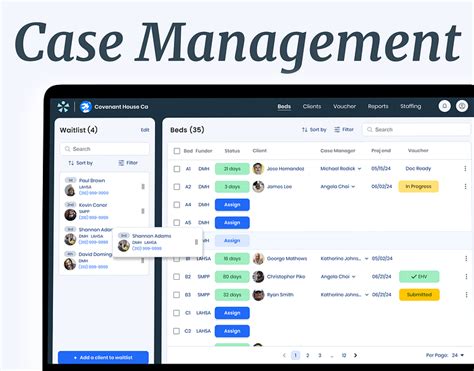Check the box for bed B2
This screenshot has width=474, height=371.
coord(177,277)
